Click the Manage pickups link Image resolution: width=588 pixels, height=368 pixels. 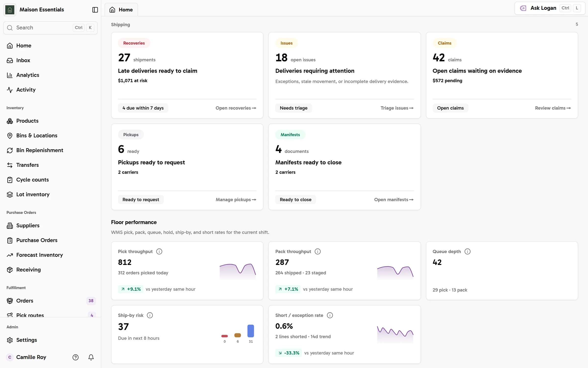236,200
